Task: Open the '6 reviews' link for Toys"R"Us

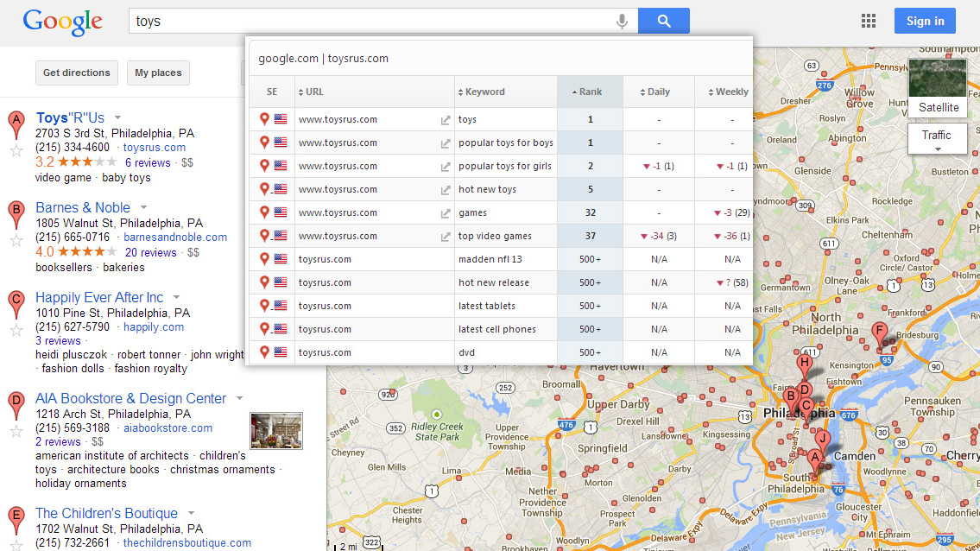Action: 148,162
